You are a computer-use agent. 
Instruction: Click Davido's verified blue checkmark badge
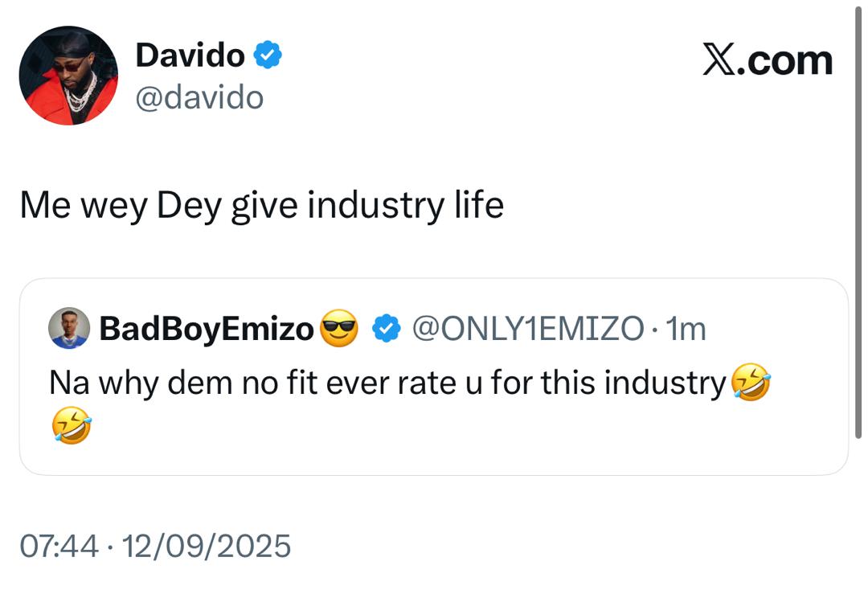[268, 55]
